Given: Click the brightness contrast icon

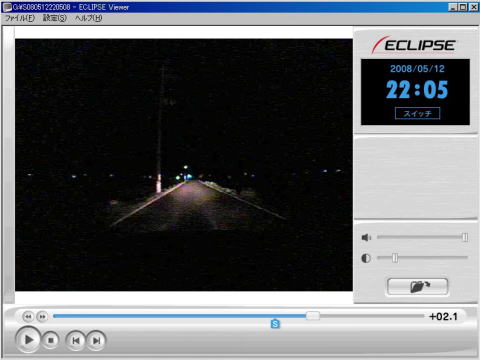Looking at the screenshot, I should click(x=366, y=258).
